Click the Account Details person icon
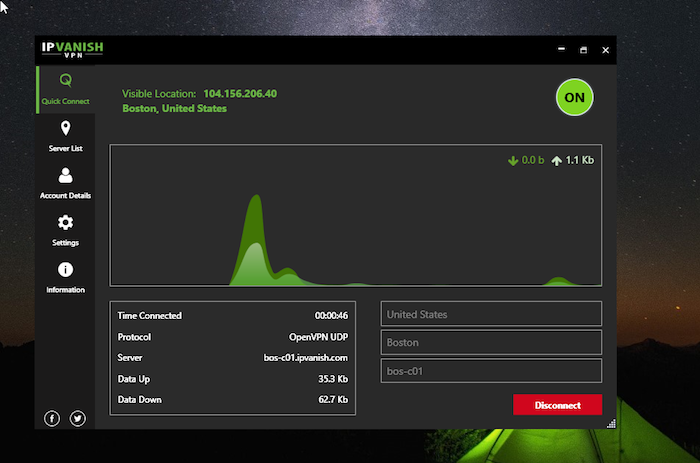 click(x=66, y=175)
